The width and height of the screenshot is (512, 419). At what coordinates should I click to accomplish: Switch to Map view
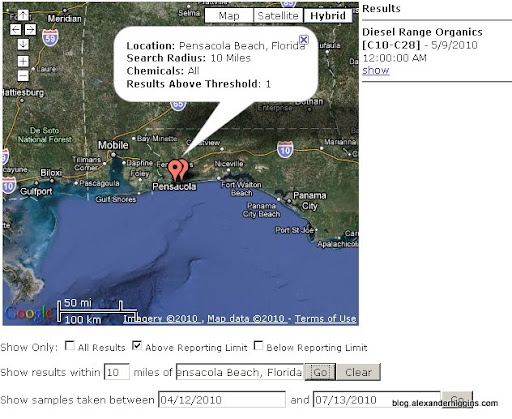click(229, 16)
